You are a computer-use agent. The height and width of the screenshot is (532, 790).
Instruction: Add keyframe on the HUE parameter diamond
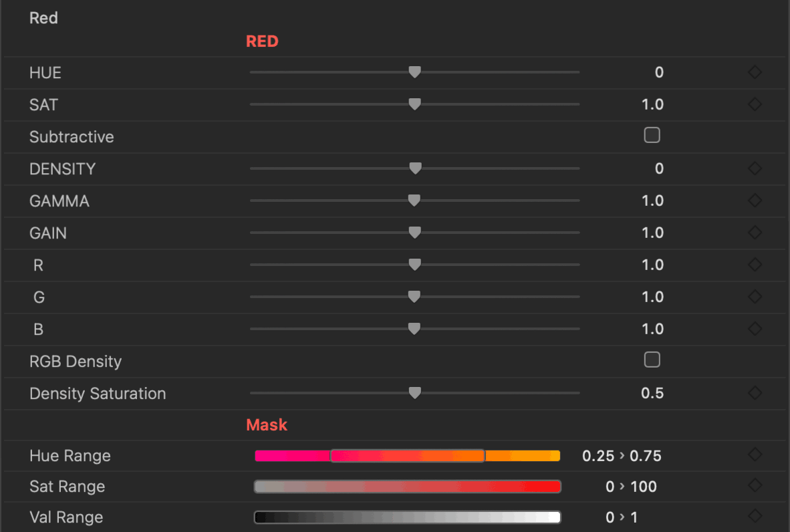[x=754, y=72]
